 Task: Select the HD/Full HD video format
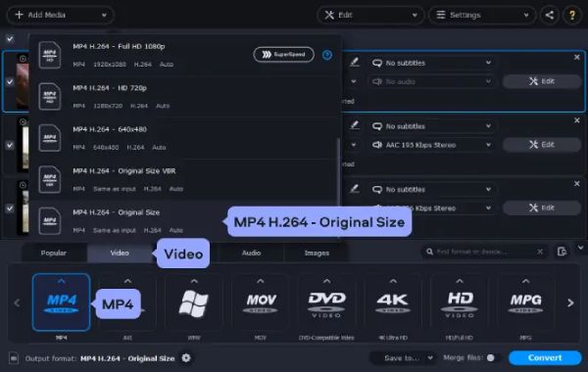point(460,302)
